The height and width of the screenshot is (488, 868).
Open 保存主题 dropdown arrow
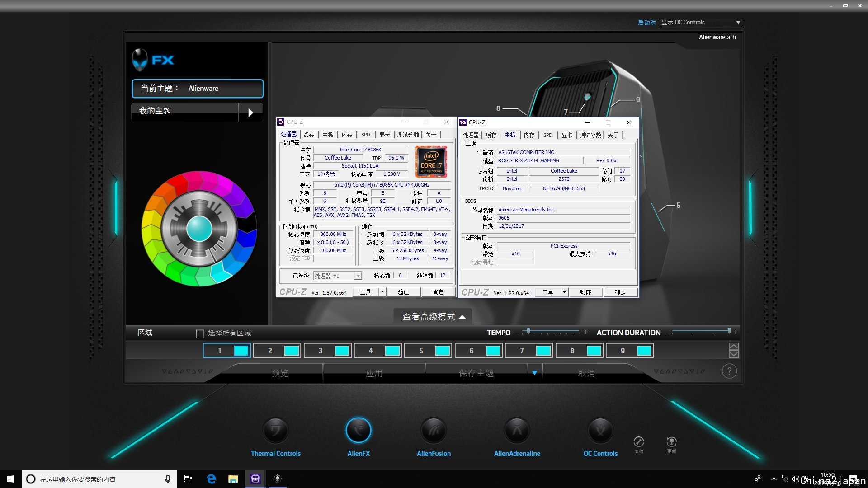(534, 373)
